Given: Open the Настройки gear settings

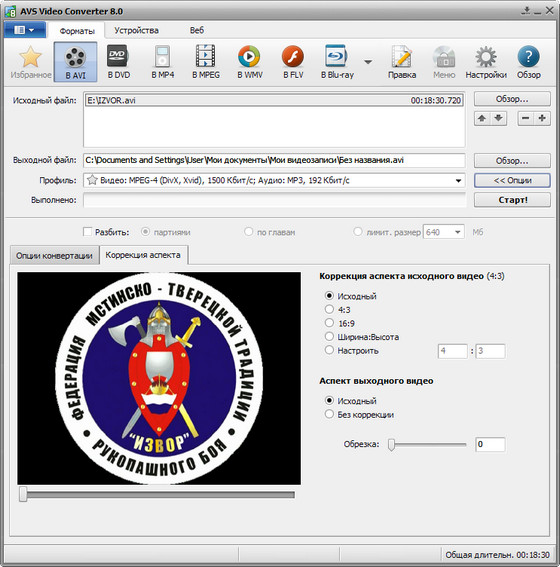Looking at the screenshot, I should point(486,62).
